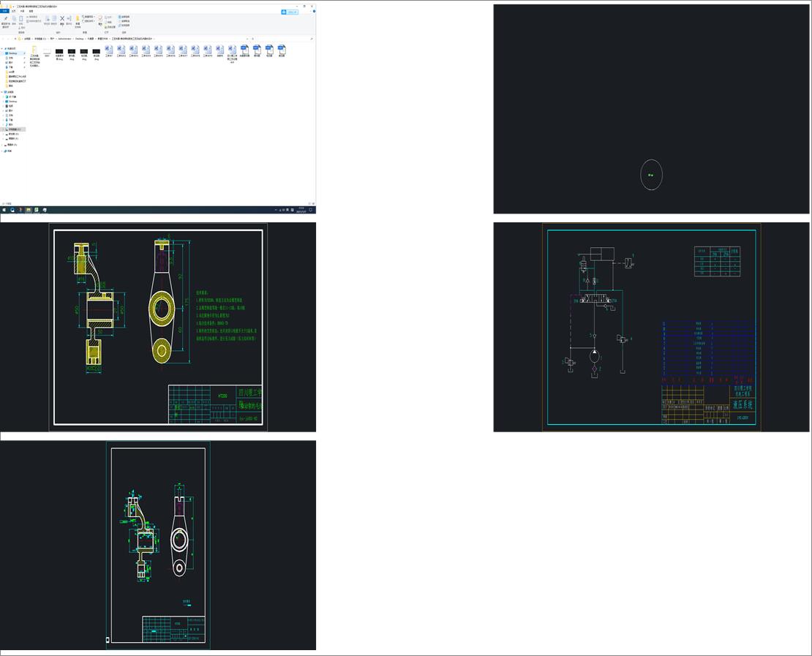Screen dimensions: 812x656
Task: Open Properties via the checkmark ribbon icon
Action: tap(100, 18)
